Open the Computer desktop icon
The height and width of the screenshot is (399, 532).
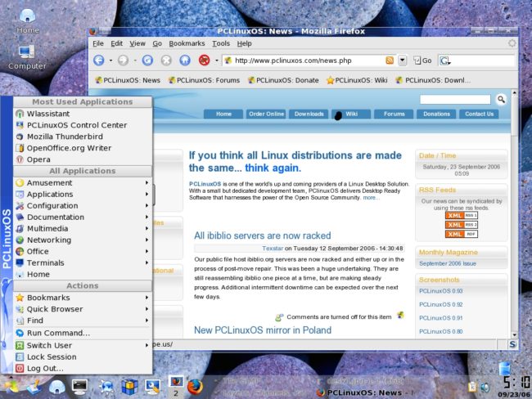point(27,57)
